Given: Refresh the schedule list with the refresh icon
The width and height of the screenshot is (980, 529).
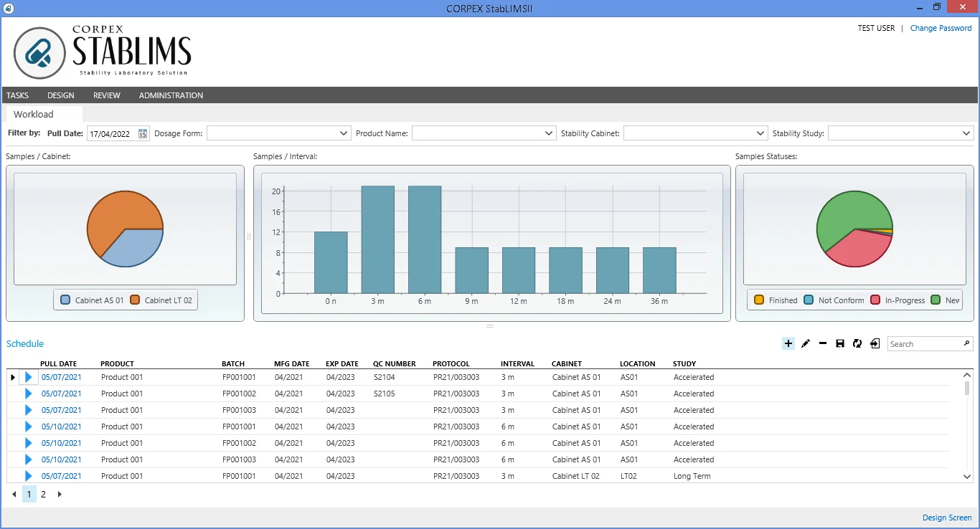Looking at the screenshot, I should pos(857,343).
